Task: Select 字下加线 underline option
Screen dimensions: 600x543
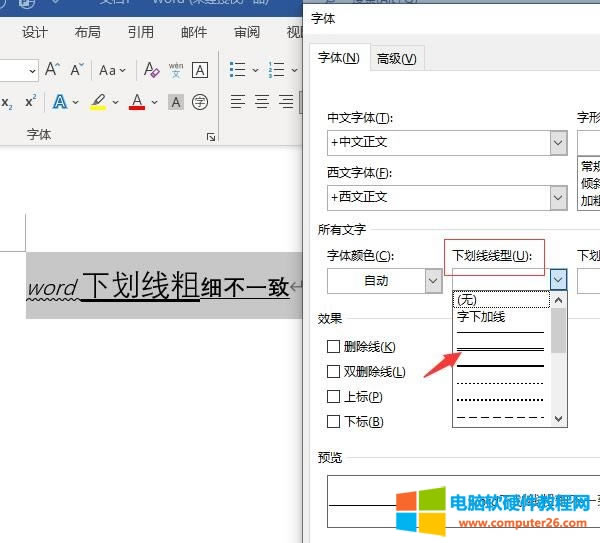Action: click(x=481, y=317)
